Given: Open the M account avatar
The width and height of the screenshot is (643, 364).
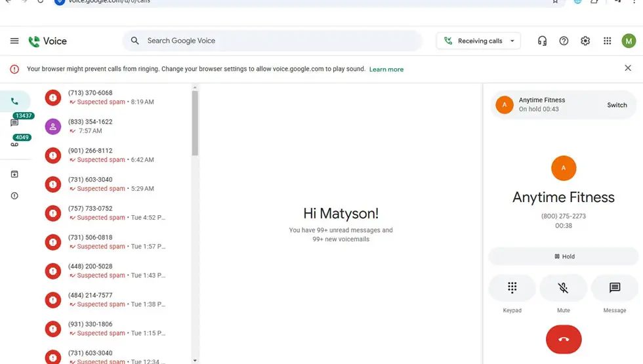Looking at the screenshot, I should point(629,41).
